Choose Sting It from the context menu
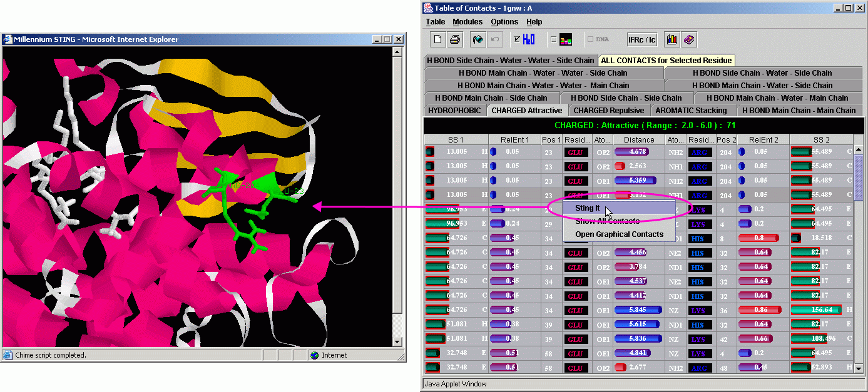 (x=619, y=208)
